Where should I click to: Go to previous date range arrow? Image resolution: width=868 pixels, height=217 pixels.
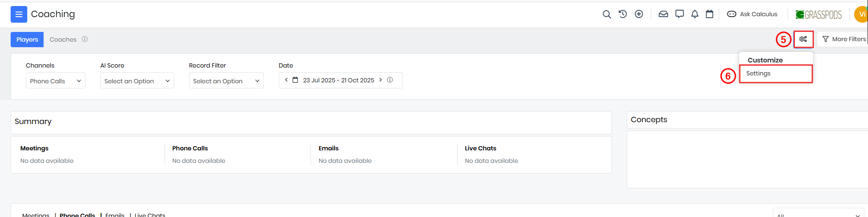click(287, 80)
